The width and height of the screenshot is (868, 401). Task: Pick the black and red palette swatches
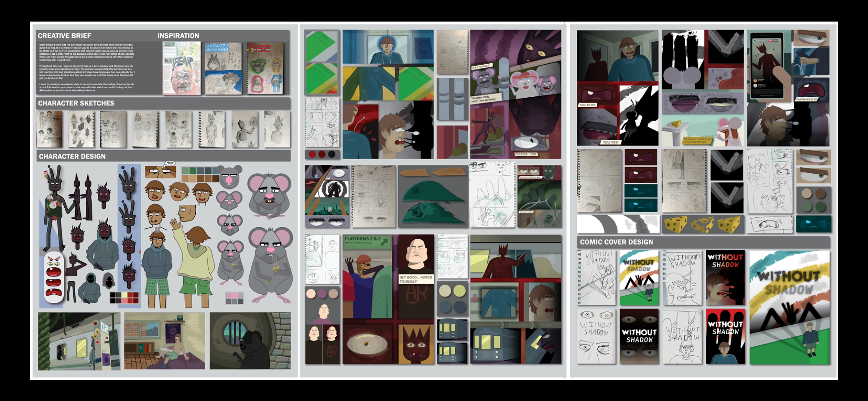click(124, 298)
